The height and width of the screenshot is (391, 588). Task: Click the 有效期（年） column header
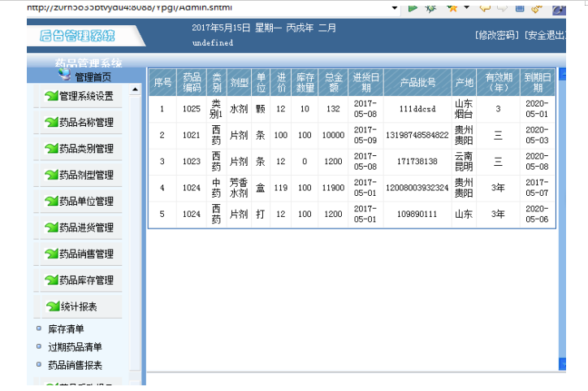[x=499, y=82]
